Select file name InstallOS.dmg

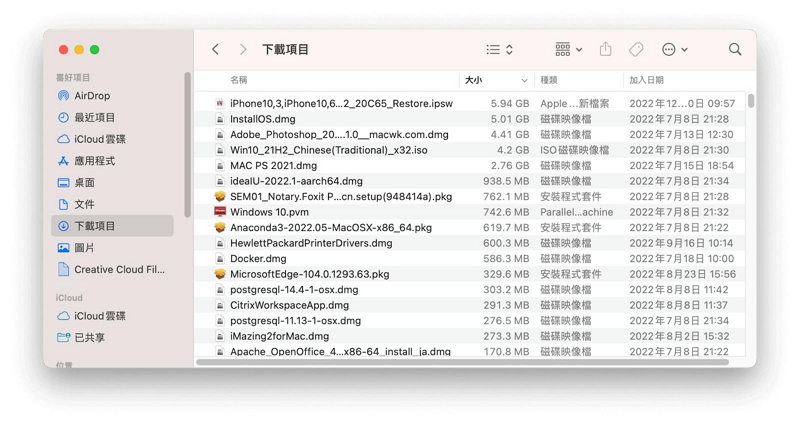pyautogui.click(x=263, y=119)
